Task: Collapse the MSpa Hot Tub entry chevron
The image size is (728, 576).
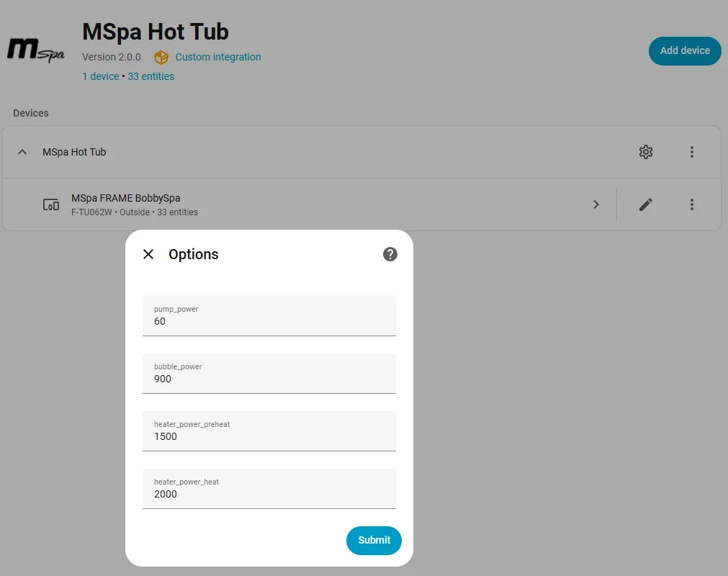Action: 22,152
